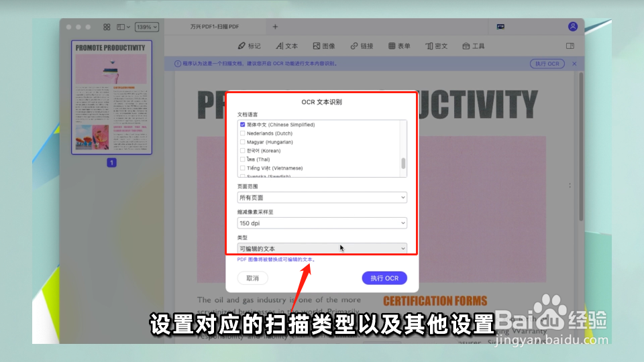Screen dimensions: 644x362
Task: Select page 1 thumbnail in sidebar
Action: [111, 97]
